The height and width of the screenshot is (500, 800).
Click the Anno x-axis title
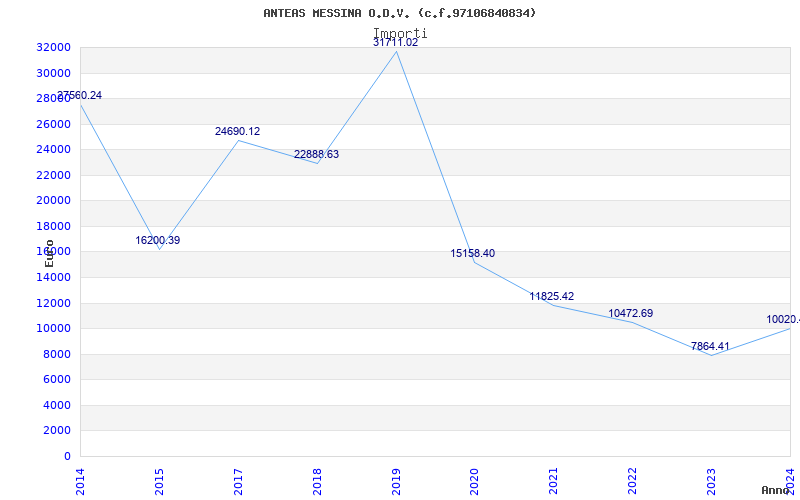774,490
